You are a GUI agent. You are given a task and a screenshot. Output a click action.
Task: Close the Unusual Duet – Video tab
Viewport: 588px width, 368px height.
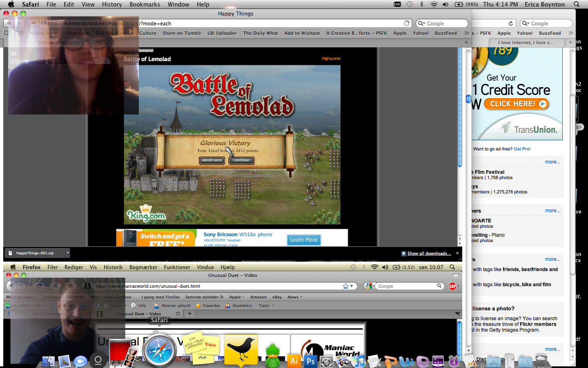coord(178,314)
